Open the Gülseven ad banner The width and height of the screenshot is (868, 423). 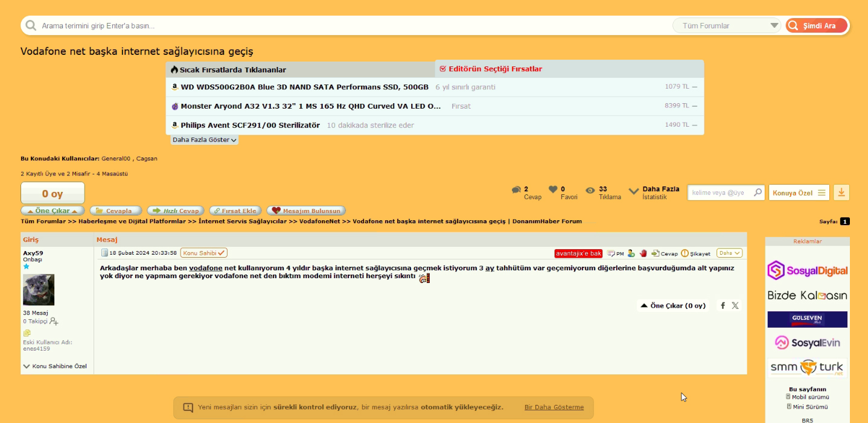[x=807, y=319]
